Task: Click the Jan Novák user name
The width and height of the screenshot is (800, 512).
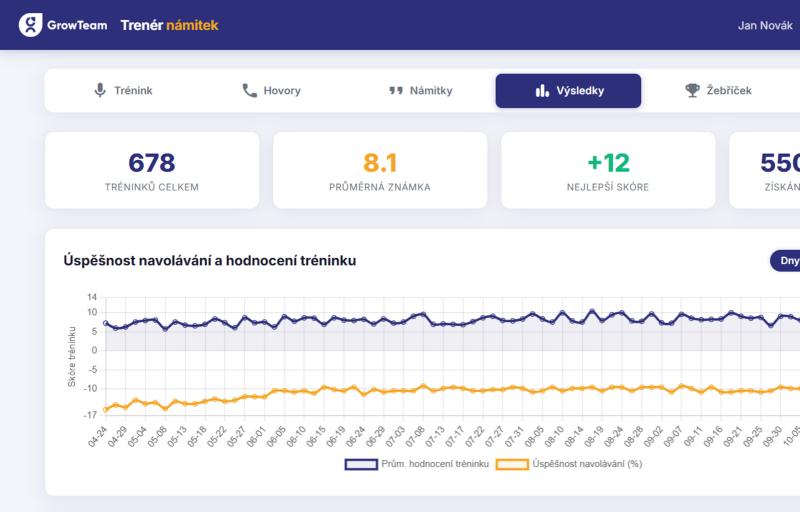Action: [x=765, y=25]
